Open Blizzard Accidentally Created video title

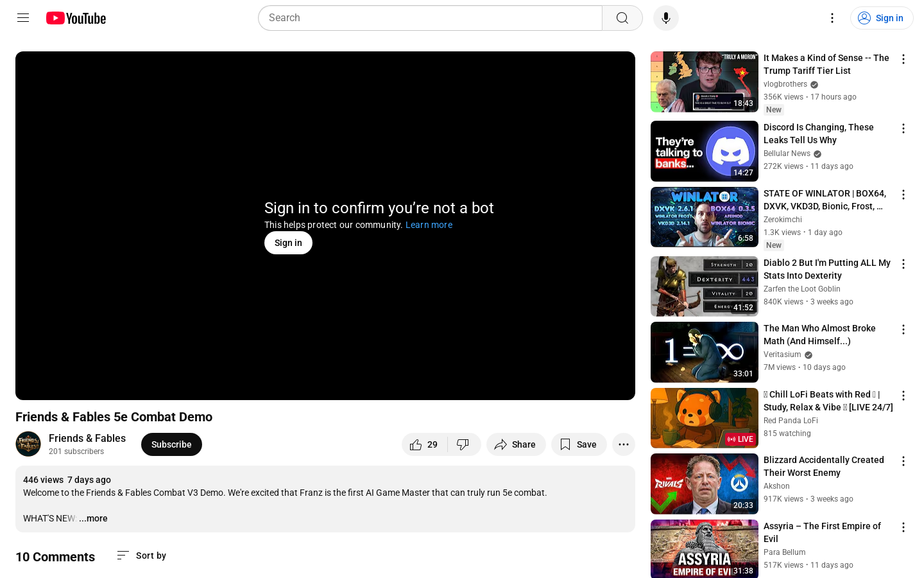click(x=824, y=466)
